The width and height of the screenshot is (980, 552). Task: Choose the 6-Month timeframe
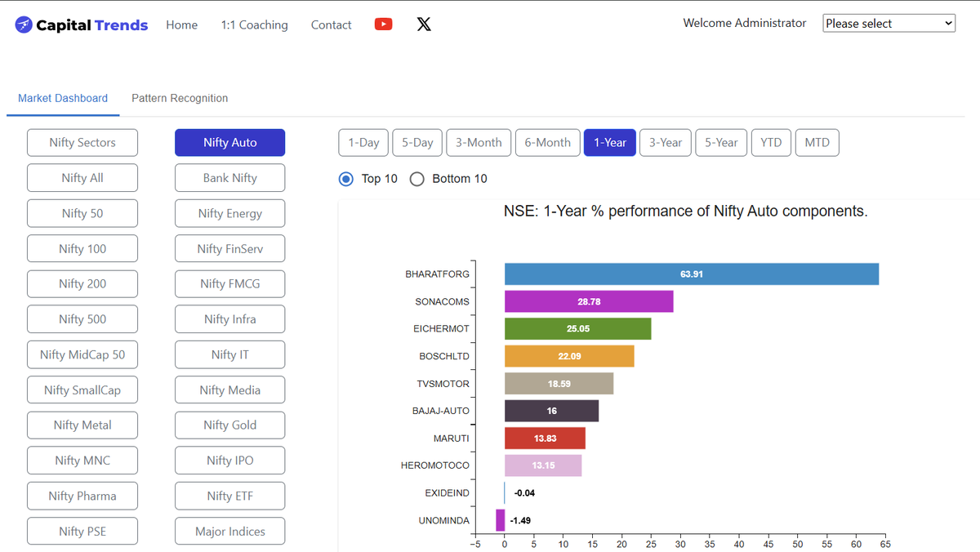[547, 142]
